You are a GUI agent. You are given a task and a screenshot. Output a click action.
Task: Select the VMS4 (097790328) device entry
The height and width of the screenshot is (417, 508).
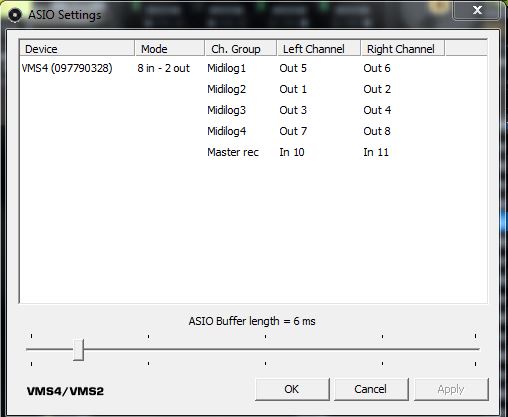pyautogui.click(x=67, y=68)
